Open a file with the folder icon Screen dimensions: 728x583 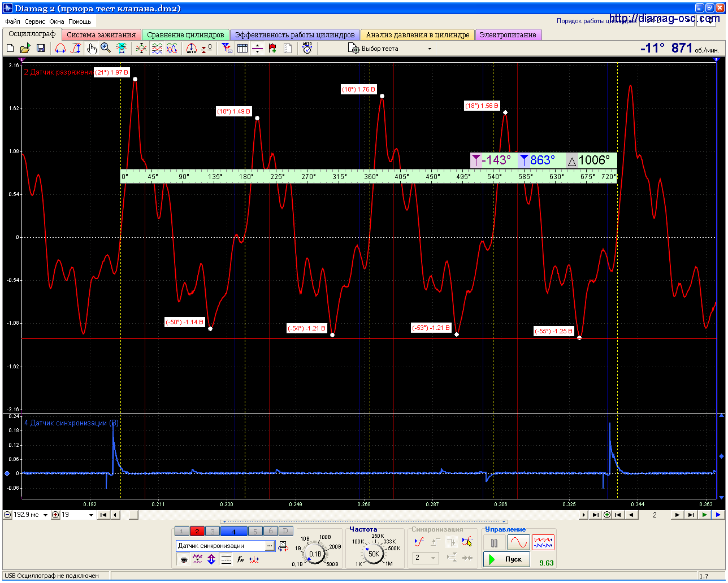(x=25, y=49)
